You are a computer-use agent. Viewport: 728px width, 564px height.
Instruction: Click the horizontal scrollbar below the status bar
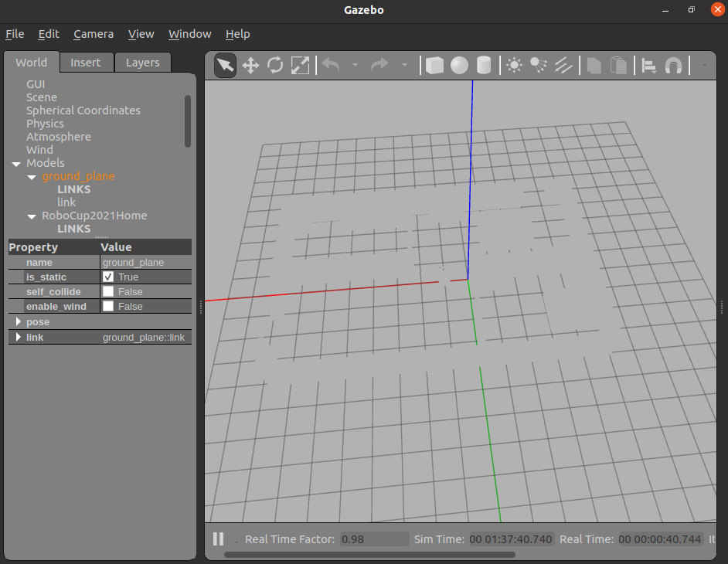(369, 555)
